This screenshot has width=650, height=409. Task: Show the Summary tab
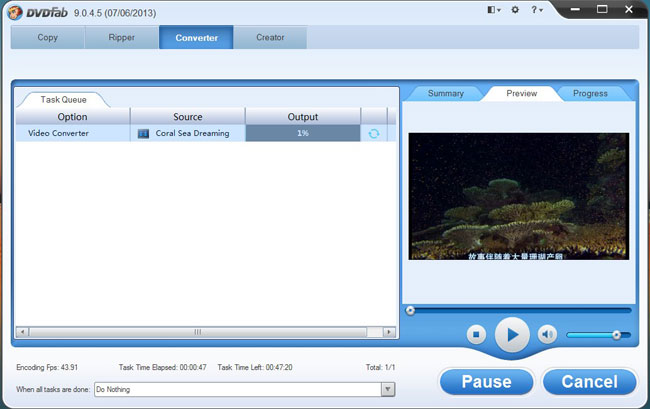(x=445, y=93)
